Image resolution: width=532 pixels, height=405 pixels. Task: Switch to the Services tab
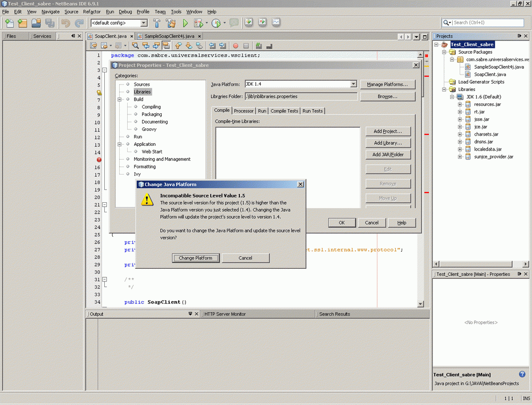click(42, 36)
